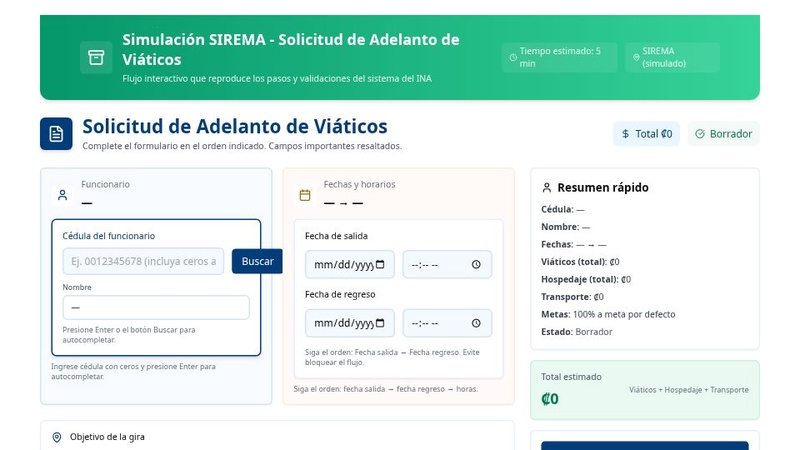Screen dimensions: 800x450
Task: Click the person icon in Funcionario card
Action: click(62, 195)
